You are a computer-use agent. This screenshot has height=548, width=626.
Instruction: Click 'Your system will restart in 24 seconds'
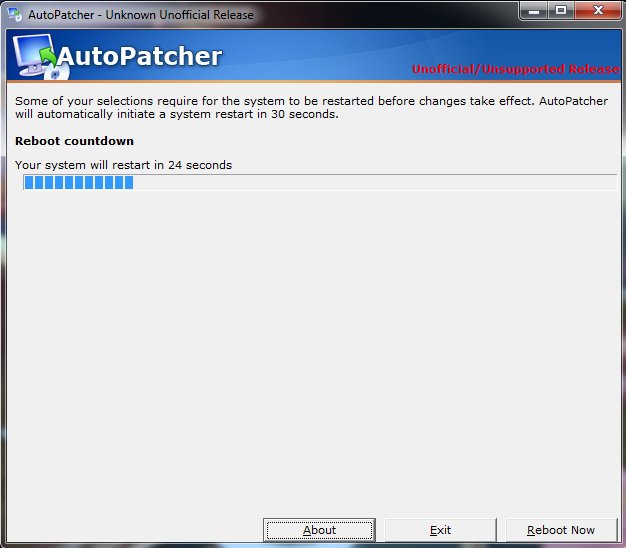pos(123,165)
